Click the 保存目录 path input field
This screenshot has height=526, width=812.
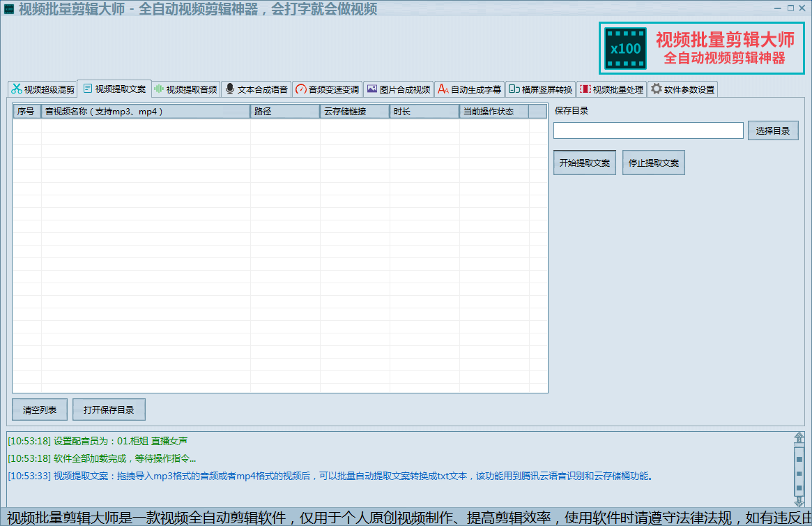coord(648,130)
